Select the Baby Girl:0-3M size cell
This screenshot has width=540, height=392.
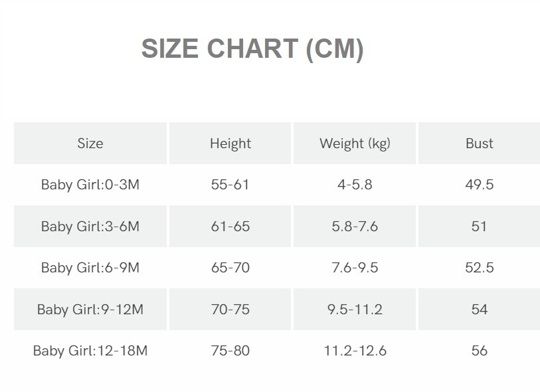90,185
